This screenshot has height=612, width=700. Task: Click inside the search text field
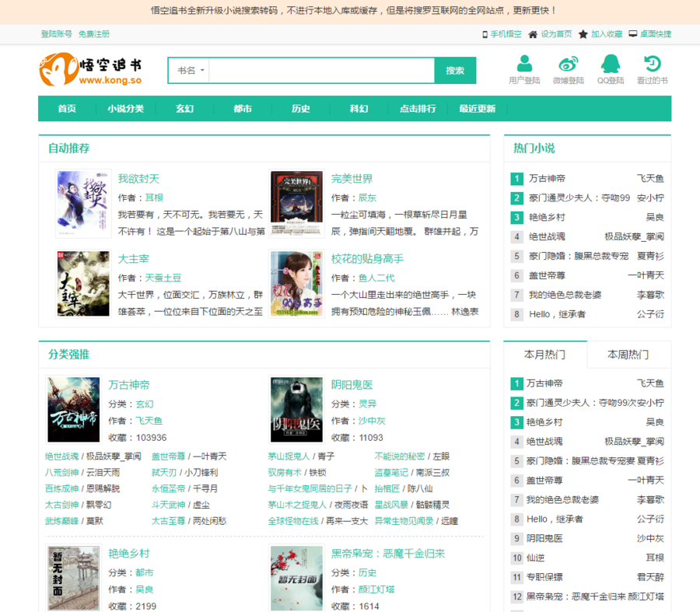tap(320, 71)
